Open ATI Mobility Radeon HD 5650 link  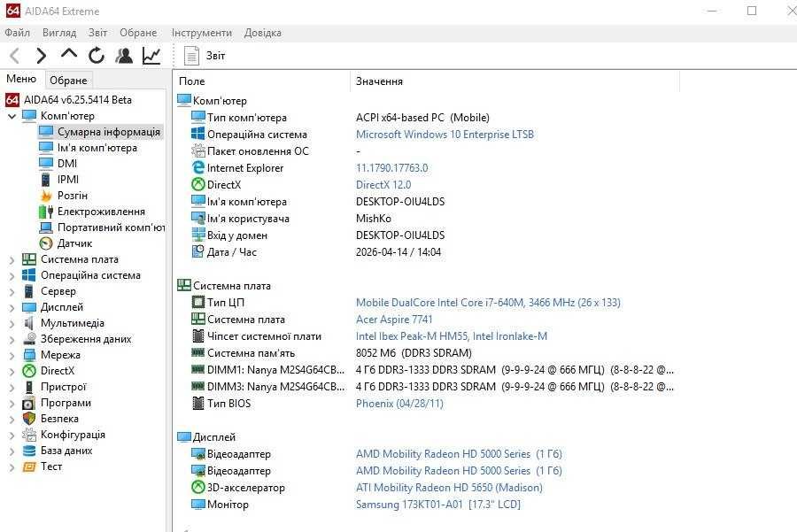[449, 487]
